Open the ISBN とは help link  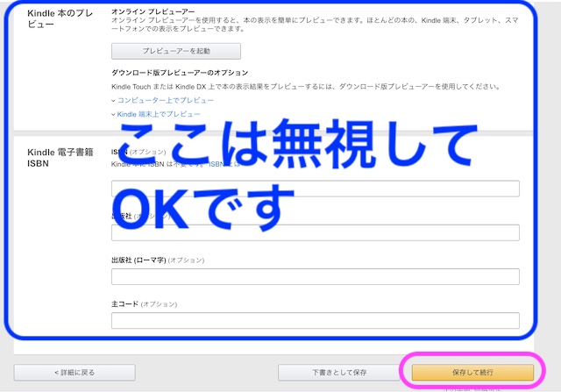(223, 164)
